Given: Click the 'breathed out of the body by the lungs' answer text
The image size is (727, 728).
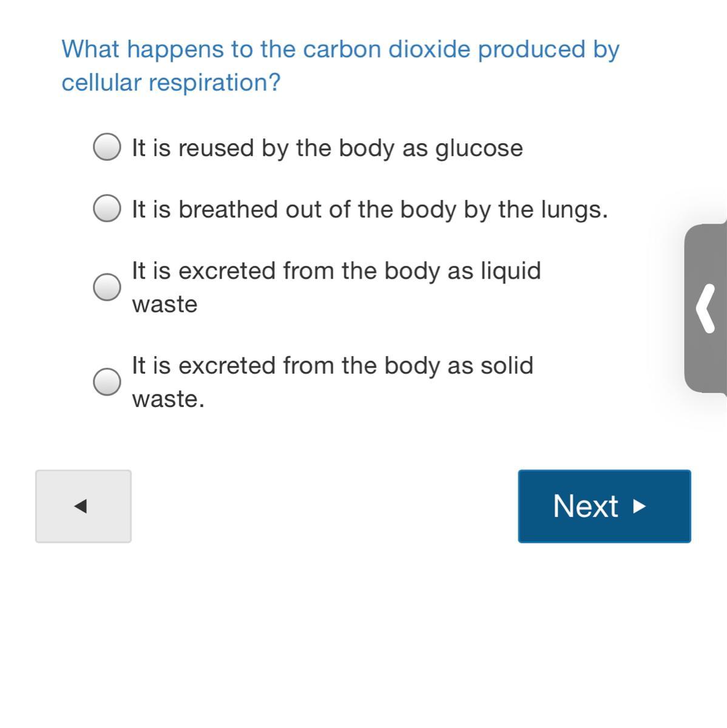Looking at the screenshot, I should (370, 209).
